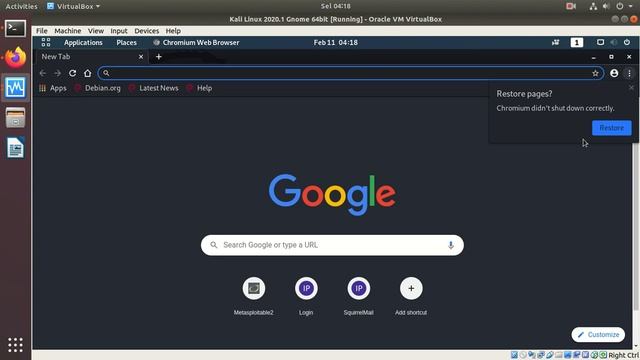This screenshot has height=360, width=640.
Task: Open Chromium Web Browser app menu
Action: click(x=196, y=42)
